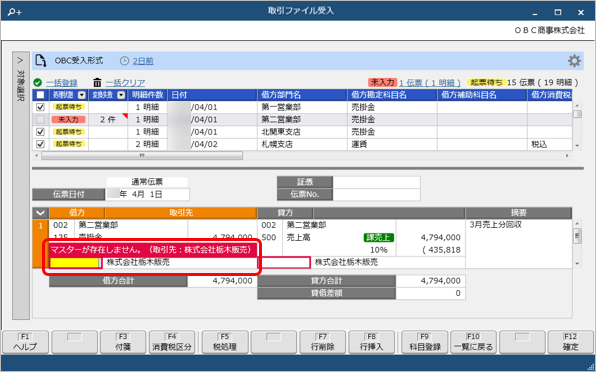Viewport: 596px width, 372px height.
Task: Click the 証憑 input field
Action: click(376, 182)
